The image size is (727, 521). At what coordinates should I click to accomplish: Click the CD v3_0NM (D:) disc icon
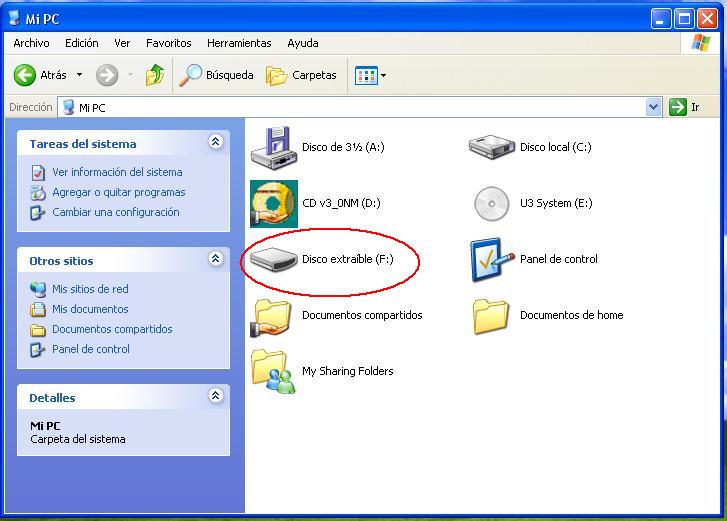click(274, 203)
